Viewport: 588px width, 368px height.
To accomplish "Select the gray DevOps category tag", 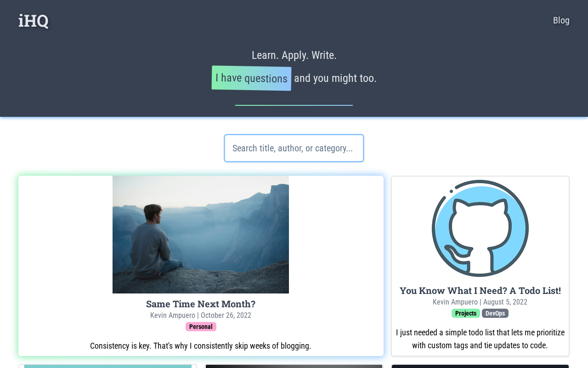I will pyautogui.click(x=495, y=313).
